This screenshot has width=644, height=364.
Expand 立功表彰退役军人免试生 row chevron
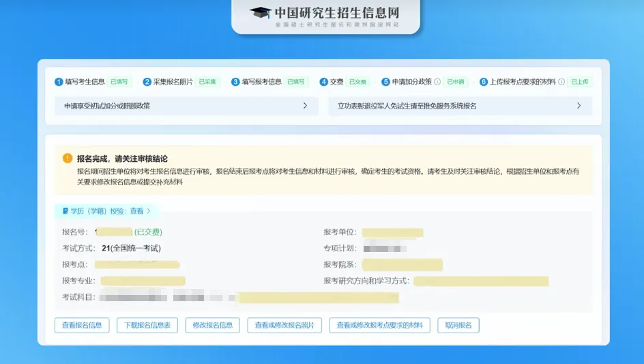(x=579, y=106)
